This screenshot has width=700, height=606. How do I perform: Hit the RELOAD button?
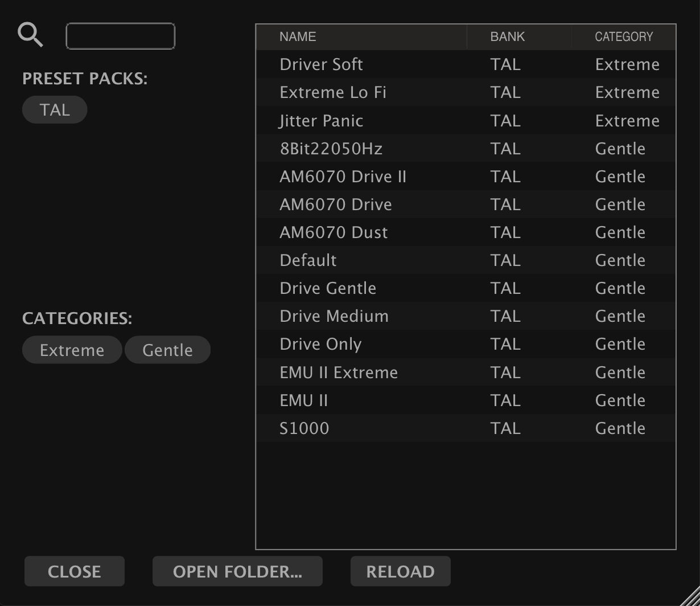click(400, 571)
